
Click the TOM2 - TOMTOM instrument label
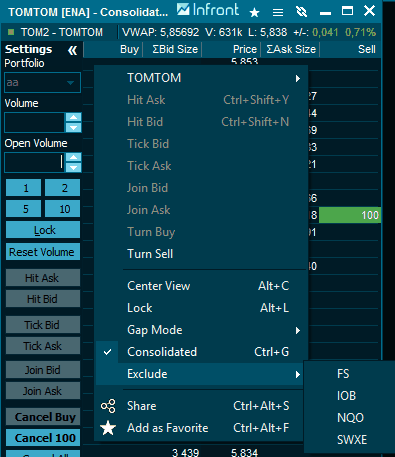pos(62,32)
